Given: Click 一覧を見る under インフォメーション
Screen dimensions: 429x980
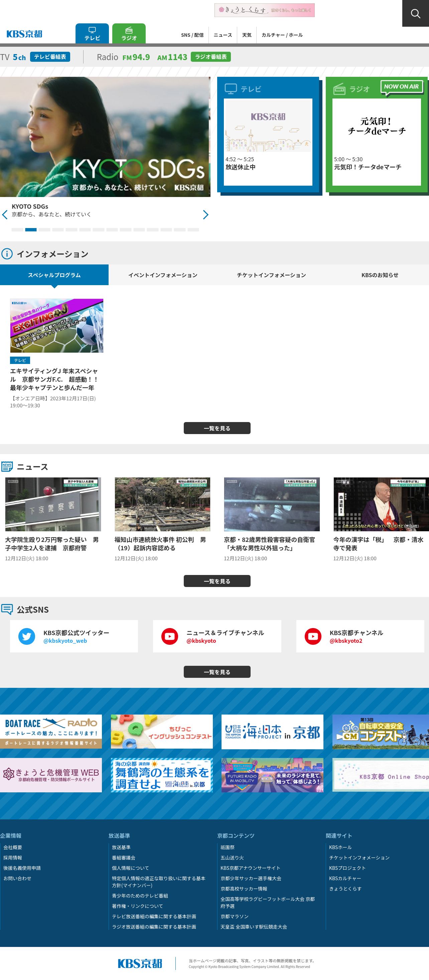Looking at the screenshot, I should [x=217, y=428].
